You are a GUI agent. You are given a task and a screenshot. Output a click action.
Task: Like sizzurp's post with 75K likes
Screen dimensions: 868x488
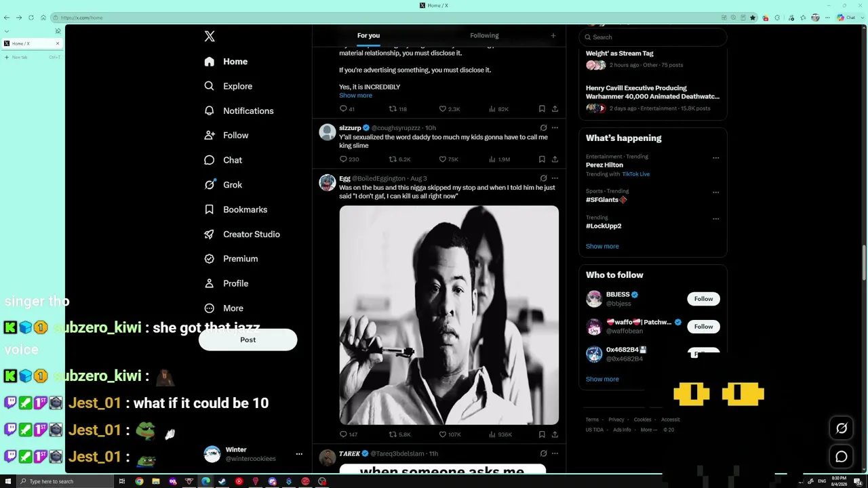point(448,159)
